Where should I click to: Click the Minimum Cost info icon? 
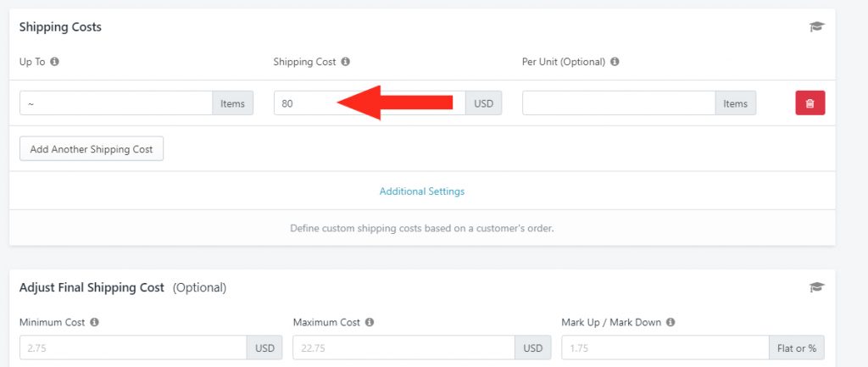point(95,321)
